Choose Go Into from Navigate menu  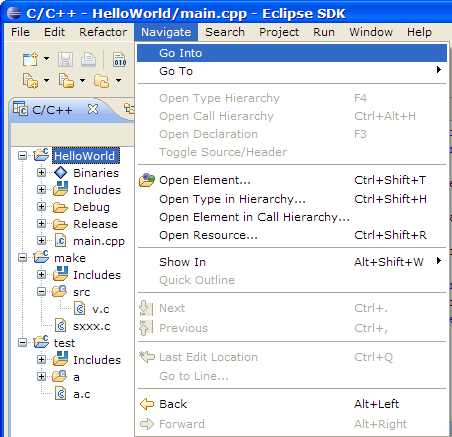tap(292, 53)
